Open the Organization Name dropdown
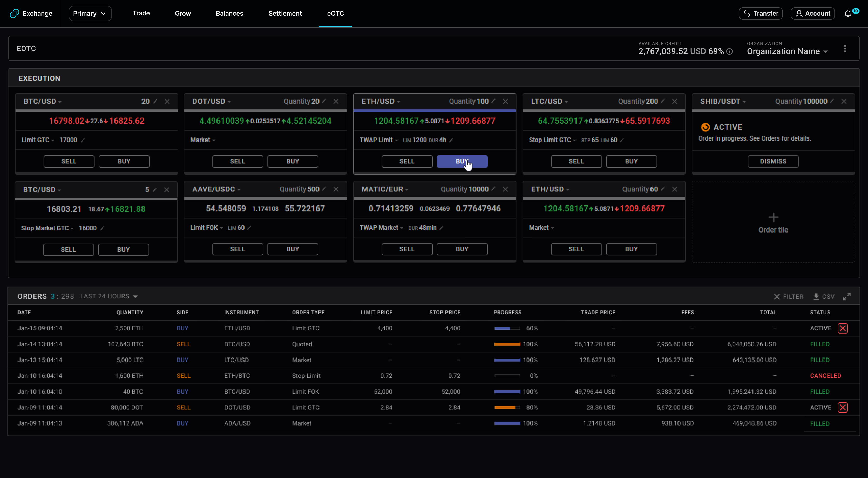Image resolution: width=868 pixels, height=478 pixels. click(787, 51)
